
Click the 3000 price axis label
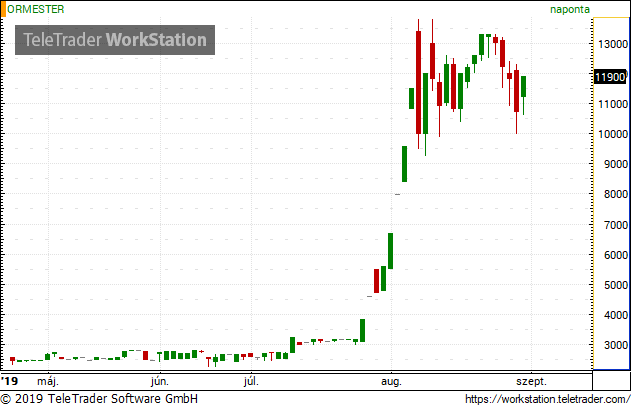tap(616, 345)
